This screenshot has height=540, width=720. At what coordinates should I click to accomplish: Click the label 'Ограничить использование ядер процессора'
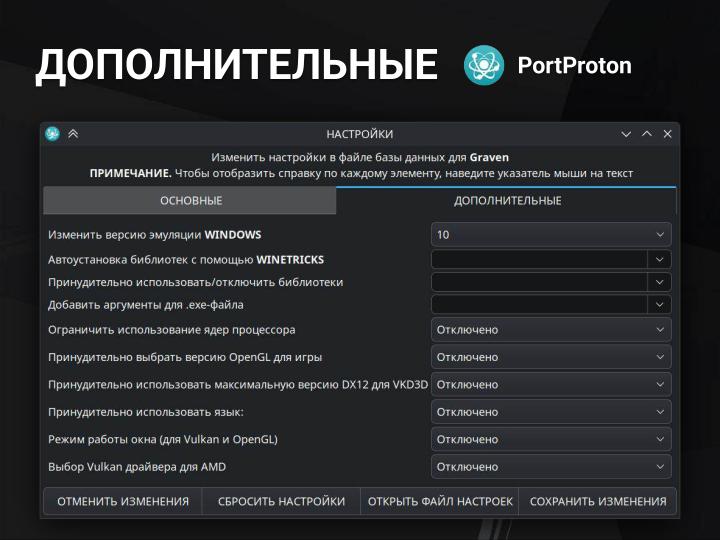coord(172,330)
